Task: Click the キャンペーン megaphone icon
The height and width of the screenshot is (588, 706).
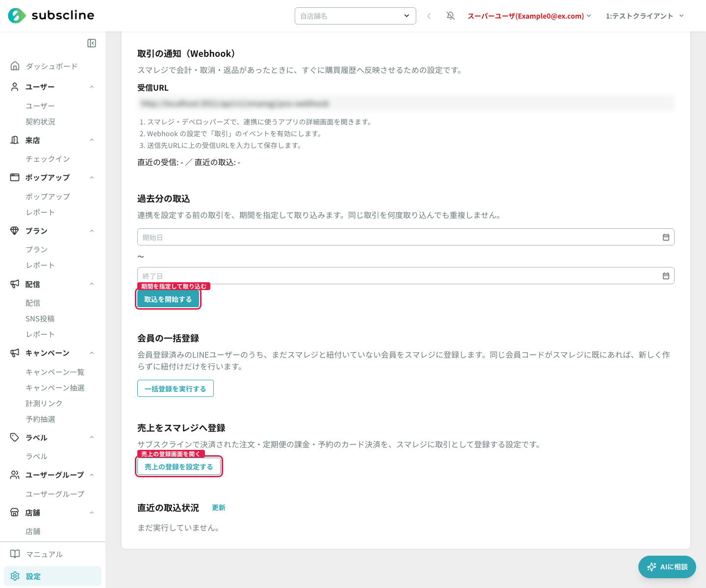Action: (x=15, y=353)
